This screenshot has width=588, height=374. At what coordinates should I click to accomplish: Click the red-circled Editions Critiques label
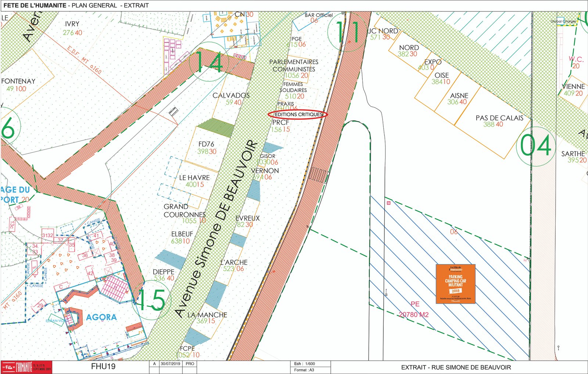click(297, 115)
